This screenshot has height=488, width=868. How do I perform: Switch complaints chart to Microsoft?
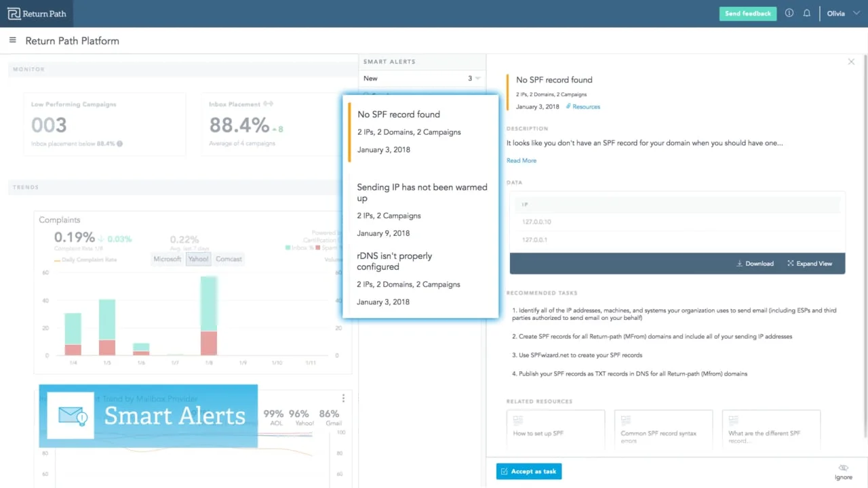[x=167, y=259]
